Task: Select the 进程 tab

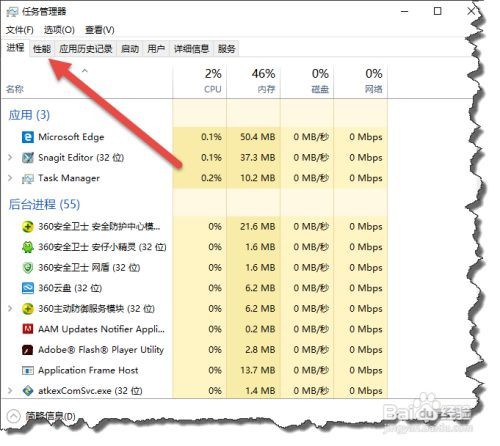Action: coord(15,48)
